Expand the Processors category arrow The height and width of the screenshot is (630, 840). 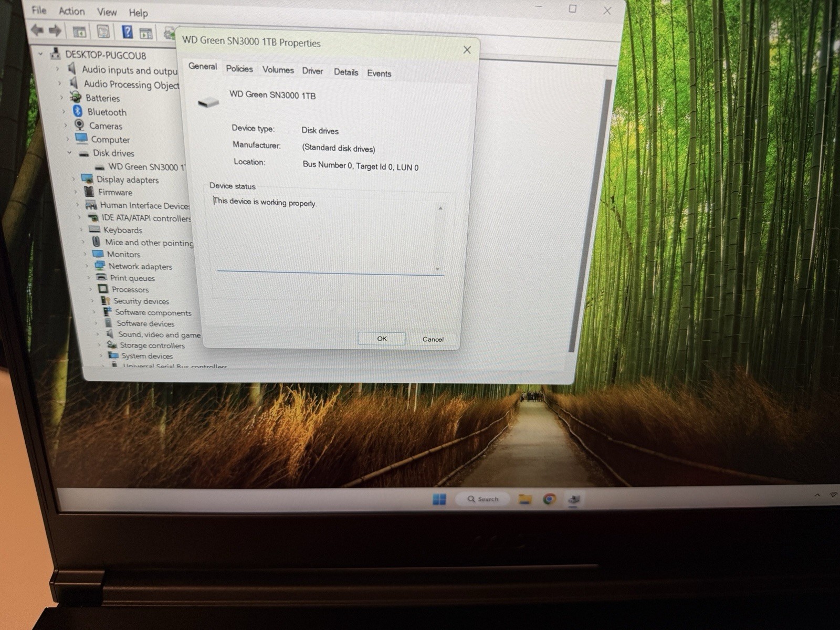tap(90, 289)
